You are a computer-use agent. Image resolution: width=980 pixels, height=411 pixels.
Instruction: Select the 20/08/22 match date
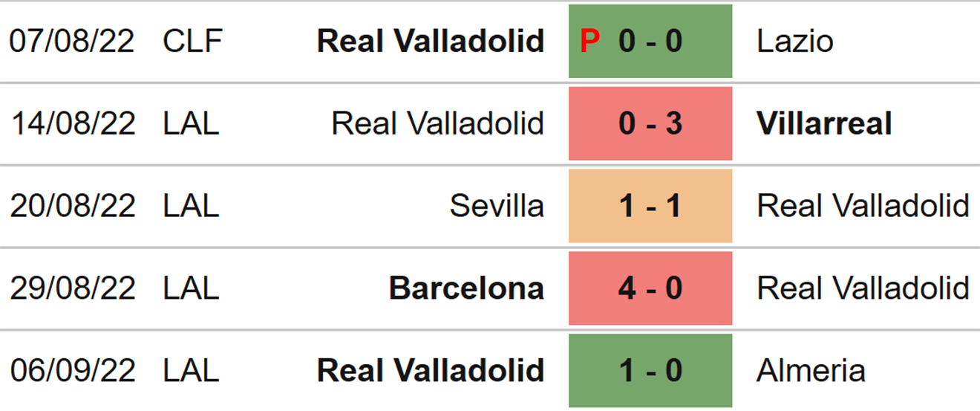point(72,206)
